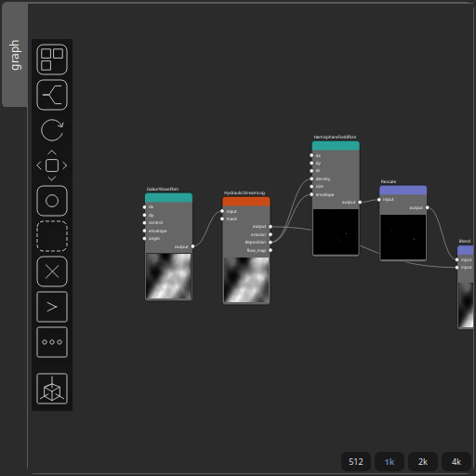
Task: Set resolution to 1k
Action: click(x=390, y=462)
